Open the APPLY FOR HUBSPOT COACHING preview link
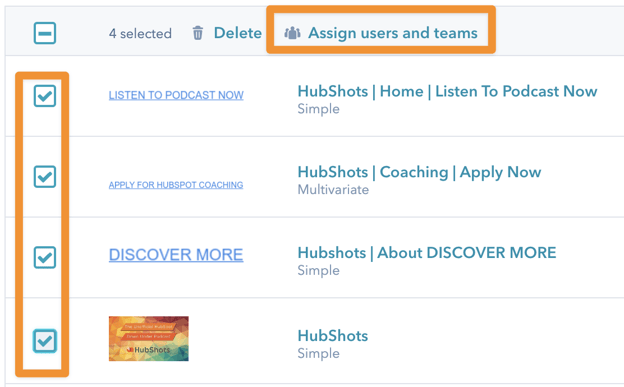The height and width of the screenshot is (387, 624). click(176, 185)
